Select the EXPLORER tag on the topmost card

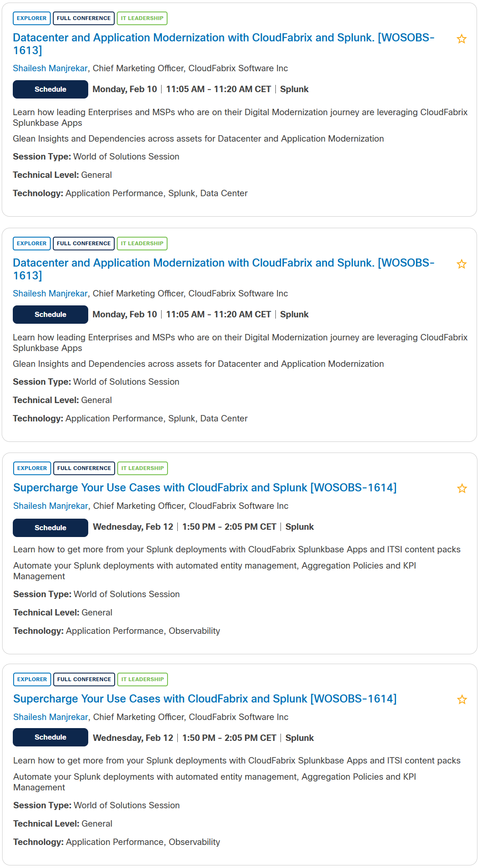pyautogui.click(x=32, y=18)
